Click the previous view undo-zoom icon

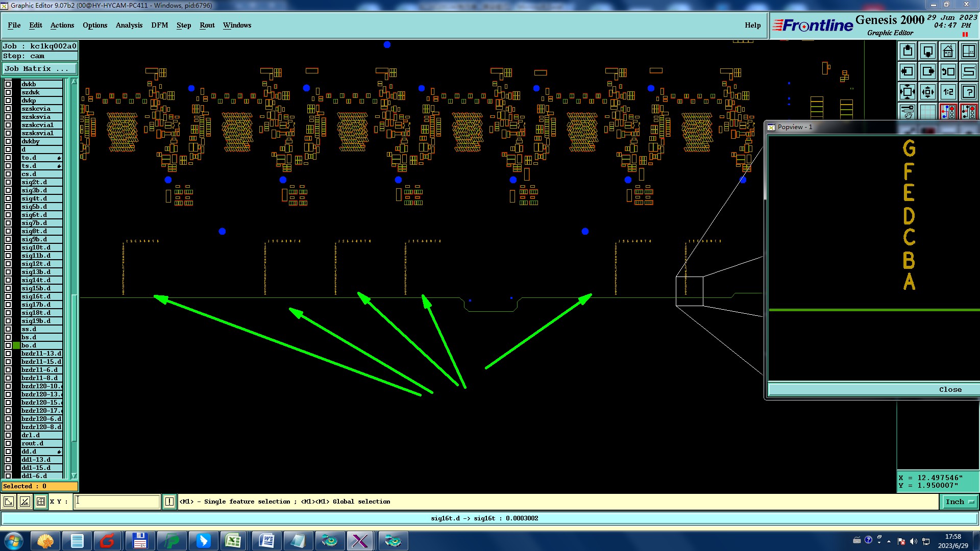[948, 71]
